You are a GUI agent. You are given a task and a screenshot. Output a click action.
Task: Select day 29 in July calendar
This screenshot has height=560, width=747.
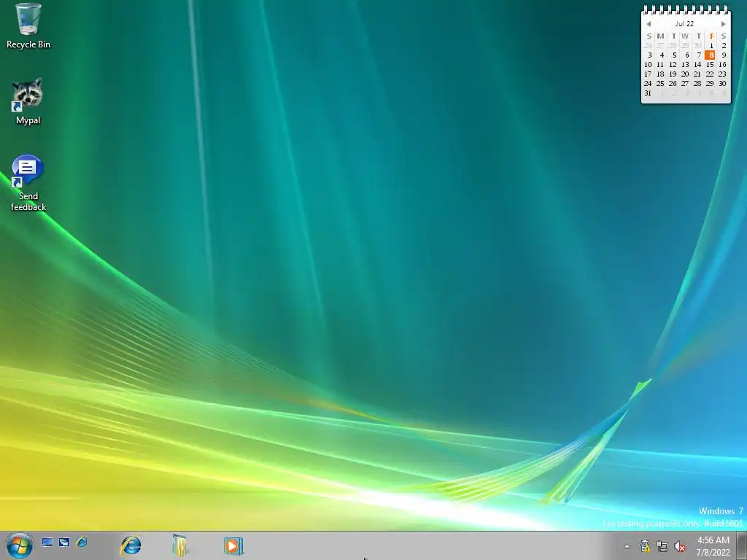(710, 84)
